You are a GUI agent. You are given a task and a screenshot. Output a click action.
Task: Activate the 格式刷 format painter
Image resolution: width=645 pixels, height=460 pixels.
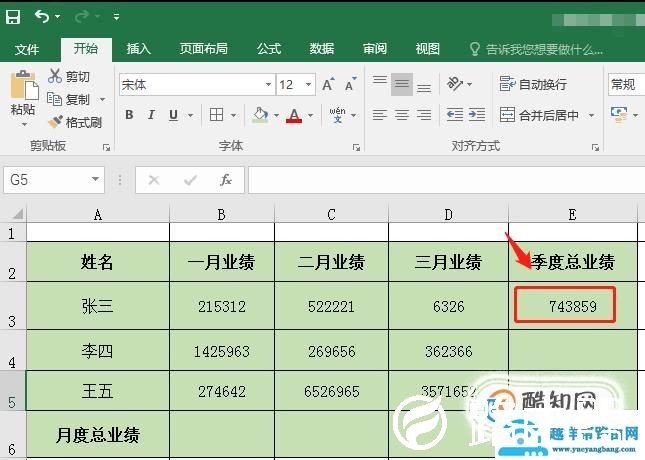coord(75,122)
